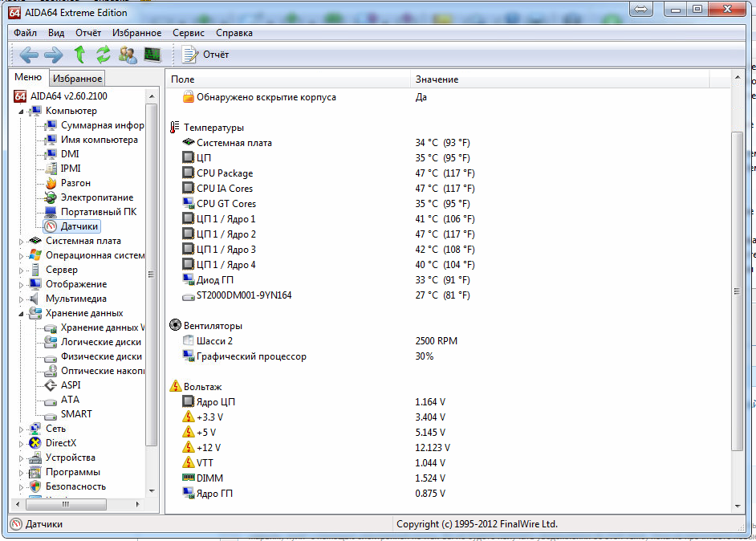Viewport: 756px width, 541px height.
Task: Click the Вольтаж warning group icon
Action: point(176,386)
